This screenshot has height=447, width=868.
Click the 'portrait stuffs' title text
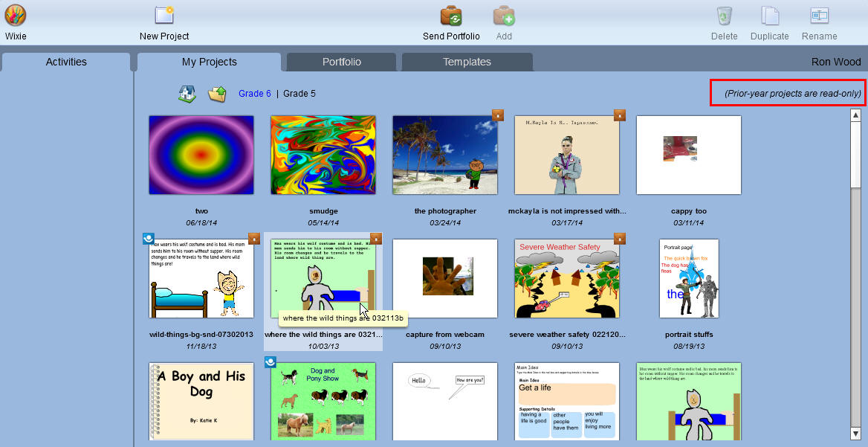[x=689, y=335]
